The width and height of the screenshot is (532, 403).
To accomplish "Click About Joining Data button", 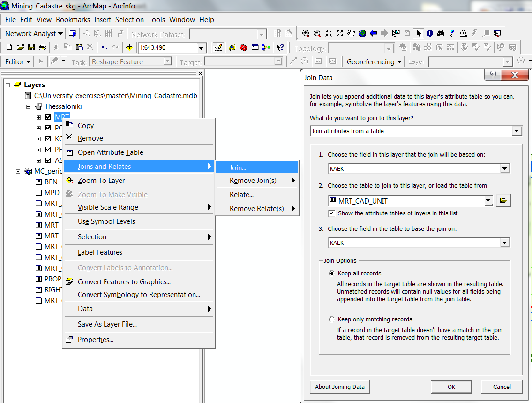I will point(340,387).
